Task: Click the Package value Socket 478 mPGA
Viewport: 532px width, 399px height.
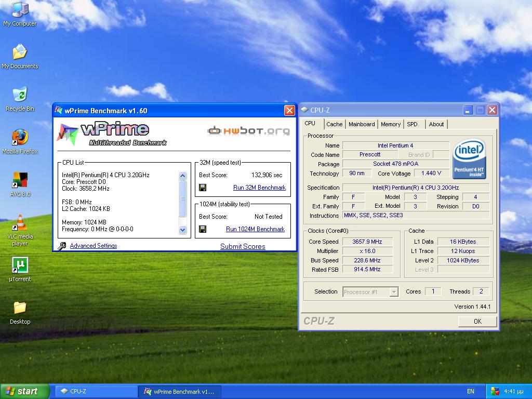Action: point(395,164)
